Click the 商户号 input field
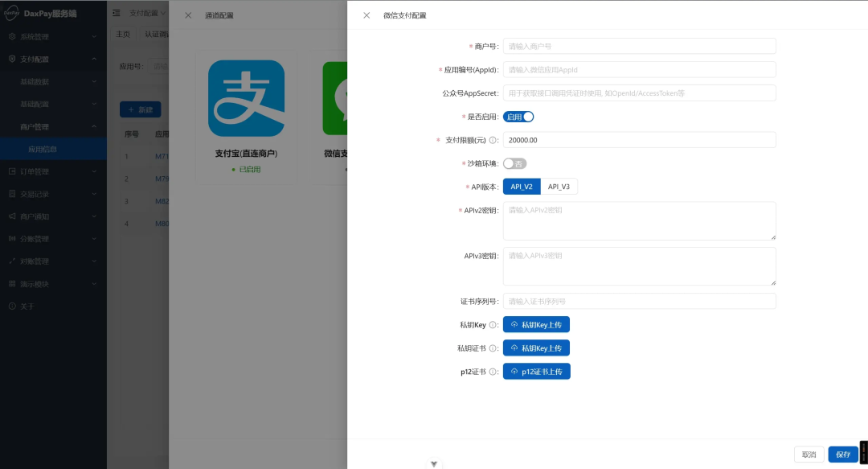This screenshot has width=868, height=469. (x=639, y=46)
